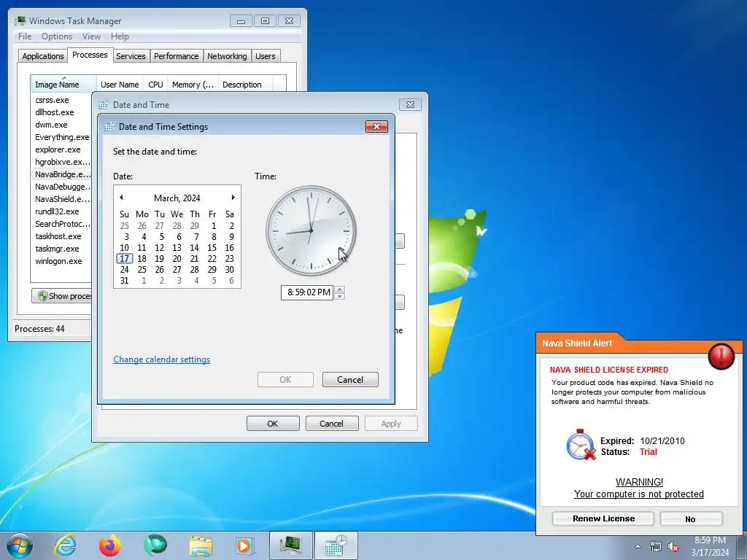
Task: Close the Date and Time window
Action: coord(410,104)
